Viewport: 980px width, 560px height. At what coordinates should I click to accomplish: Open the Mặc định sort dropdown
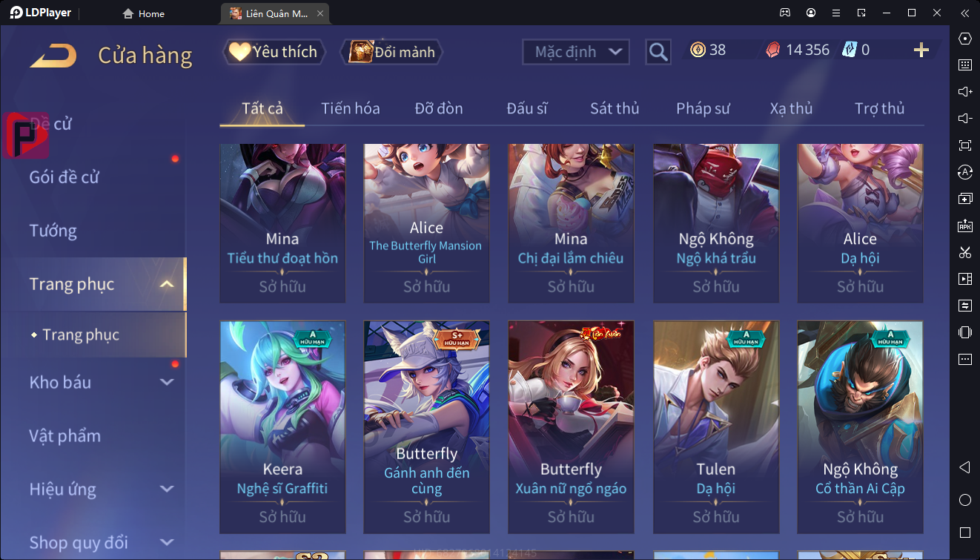(576, 52)
